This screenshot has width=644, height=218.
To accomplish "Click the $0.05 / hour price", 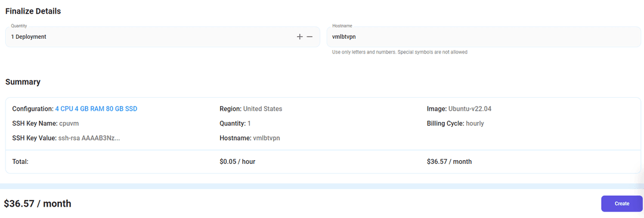I will click(x=237, y=162).
